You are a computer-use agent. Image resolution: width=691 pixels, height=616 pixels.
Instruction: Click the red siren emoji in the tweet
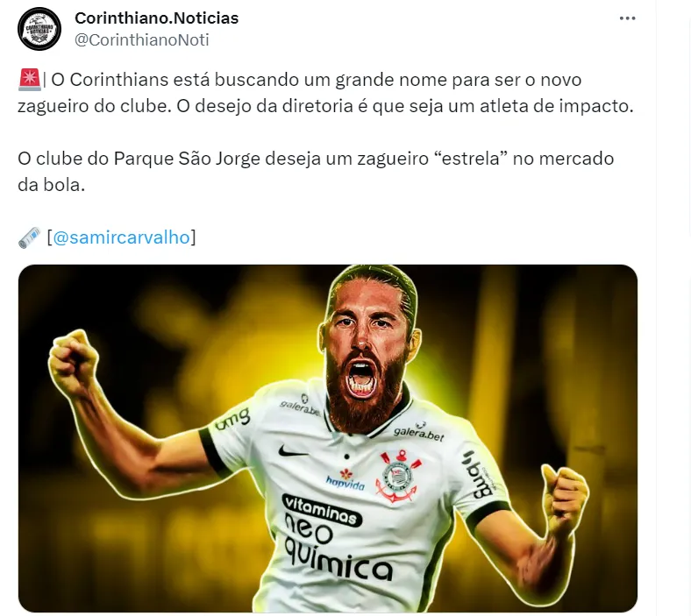tap(30, 80)
